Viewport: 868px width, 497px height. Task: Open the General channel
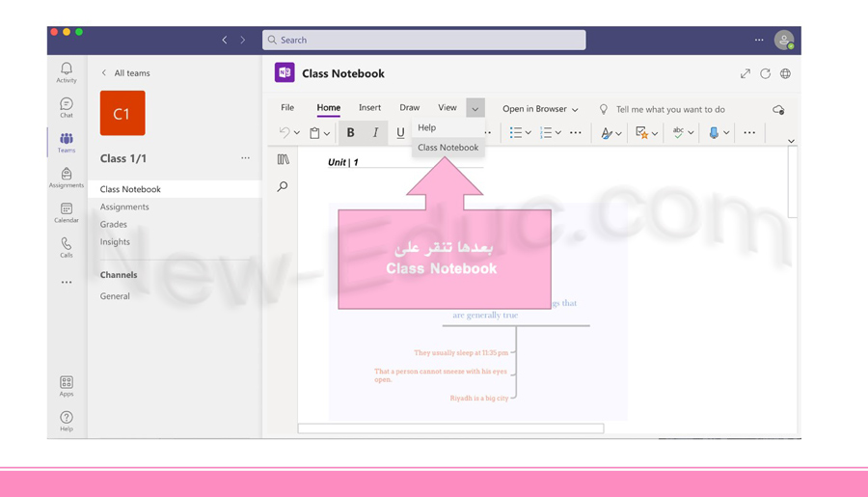115,296
